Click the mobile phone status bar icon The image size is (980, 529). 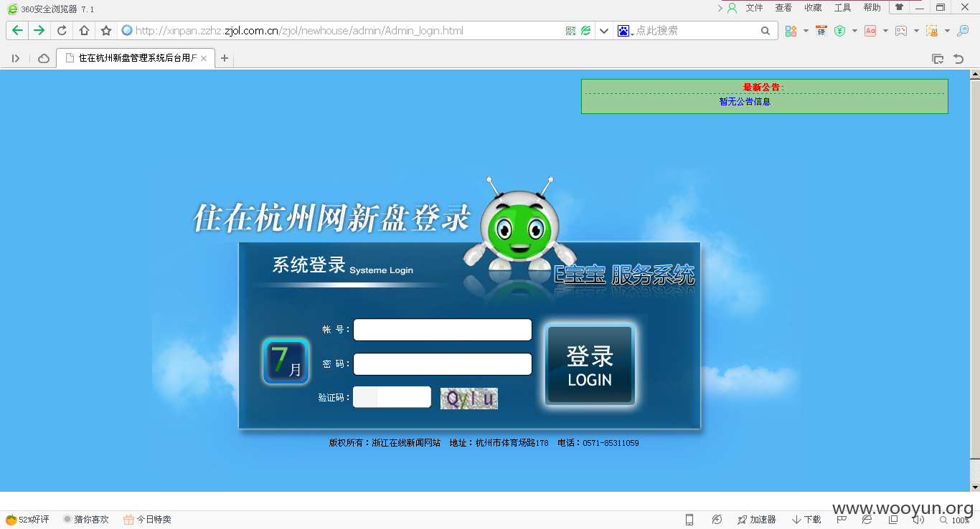tap(689, 520)
